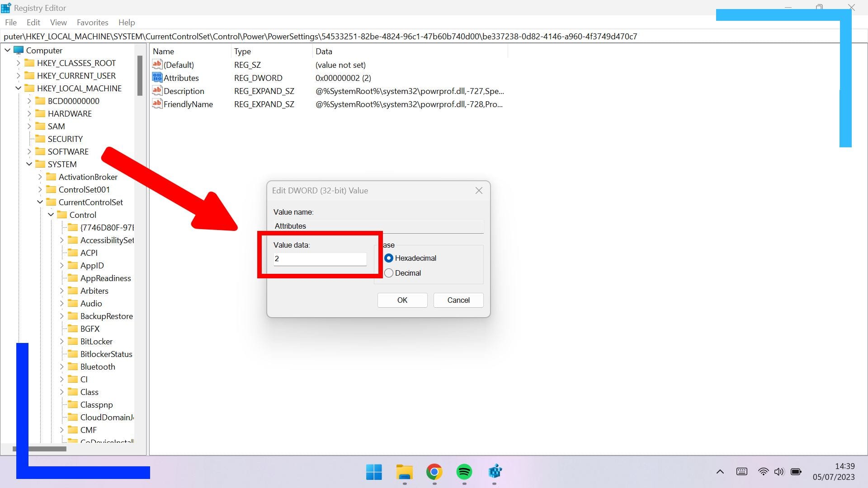Open the Favorites menu
Image resolution: width=868 pixels, height=488 pixels.
[x=92, y=23]
